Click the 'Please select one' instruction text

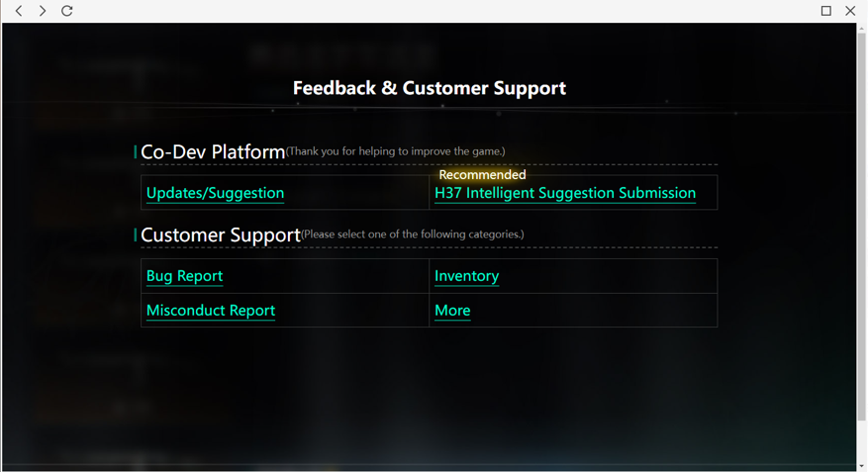point(413,235)
